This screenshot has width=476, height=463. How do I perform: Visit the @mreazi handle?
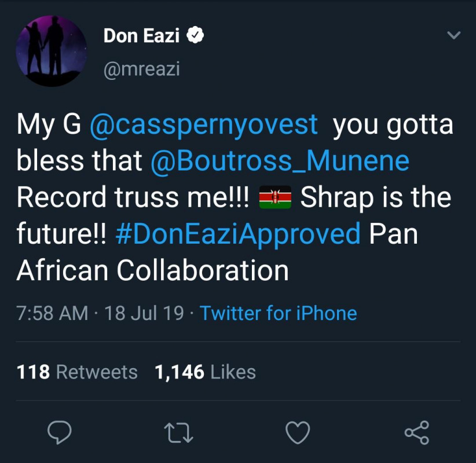[x=141, y=69]
